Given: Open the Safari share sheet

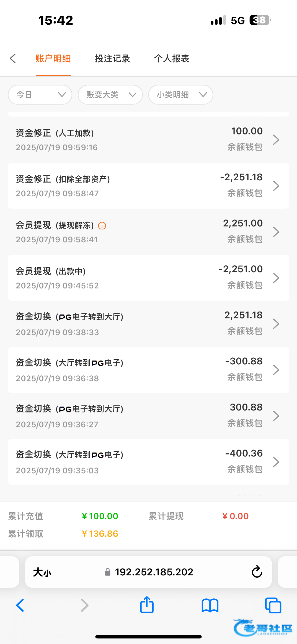Looking at the screenshot, I should point(147,605).
